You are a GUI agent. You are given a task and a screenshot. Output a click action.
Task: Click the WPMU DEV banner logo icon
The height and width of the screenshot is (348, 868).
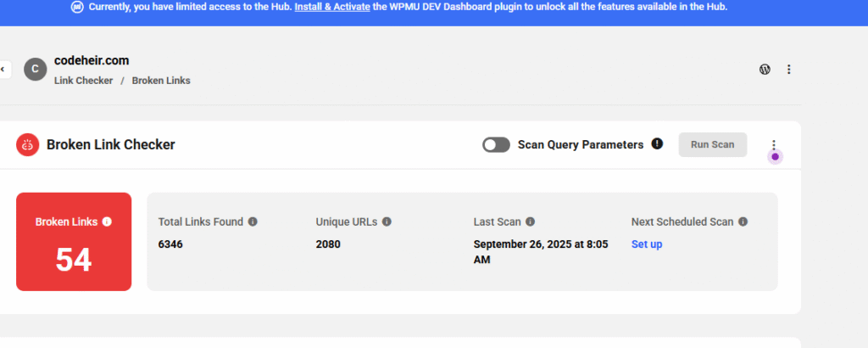pyautogui.click(x=77, y=7)
